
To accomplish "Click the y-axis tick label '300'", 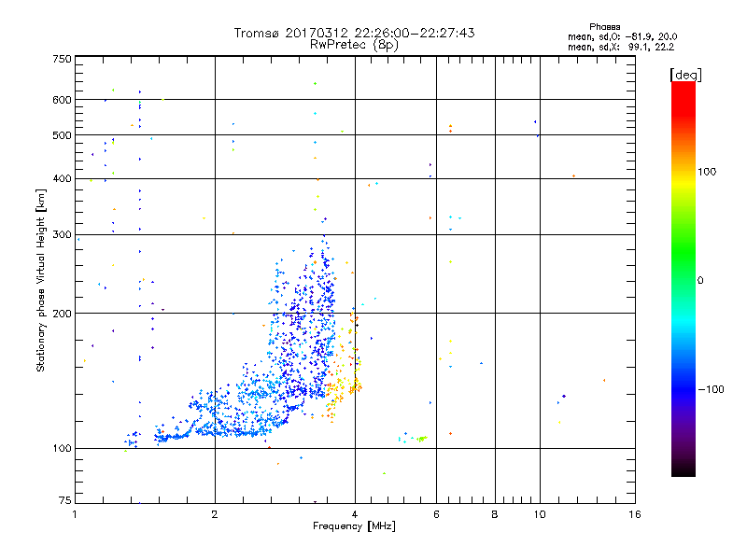I will coord(62,234).
